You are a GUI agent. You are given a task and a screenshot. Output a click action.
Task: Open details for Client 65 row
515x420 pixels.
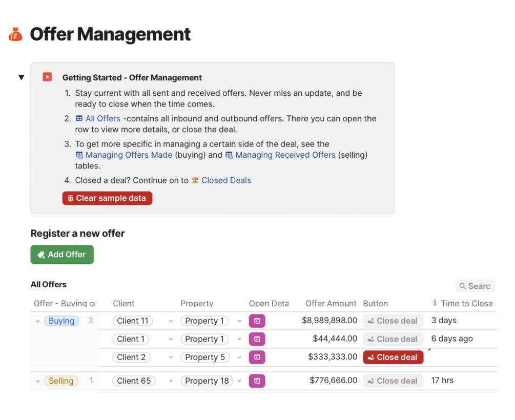pos(257,381)
